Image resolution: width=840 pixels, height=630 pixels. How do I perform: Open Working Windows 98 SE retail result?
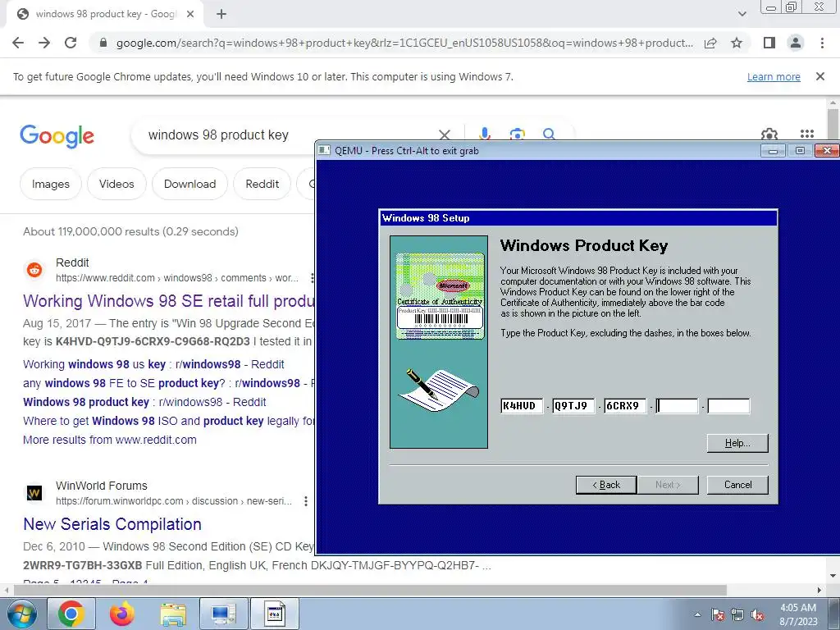click(x=169, y=301)
